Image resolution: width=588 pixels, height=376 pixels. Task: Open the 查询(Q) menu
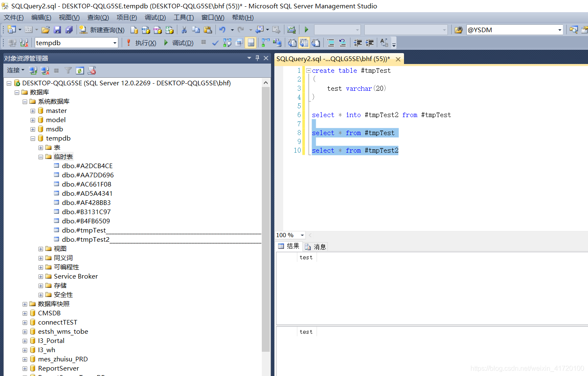coord(98,18)
